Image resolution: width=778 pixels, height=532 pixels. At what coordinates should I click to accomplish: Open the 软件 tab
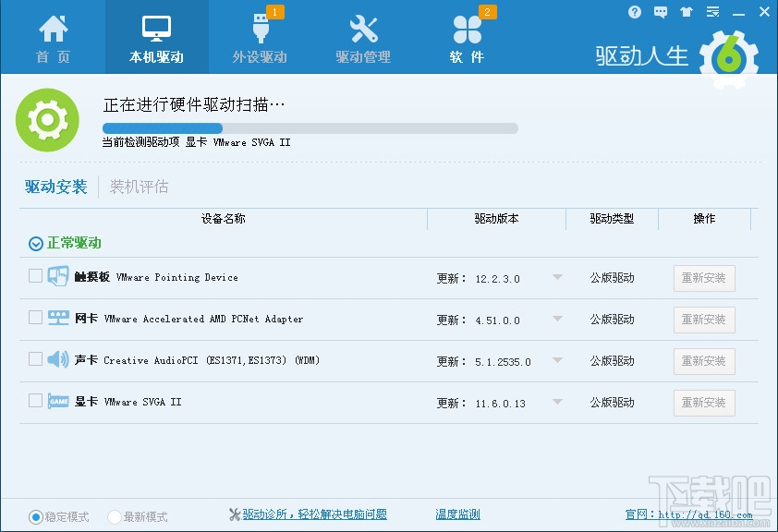pos(467,39)
